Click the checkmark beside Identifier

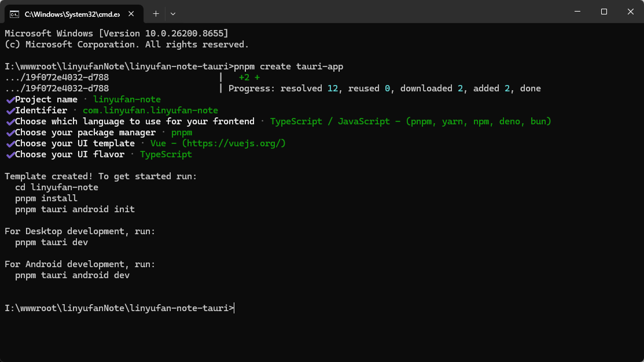10,111
